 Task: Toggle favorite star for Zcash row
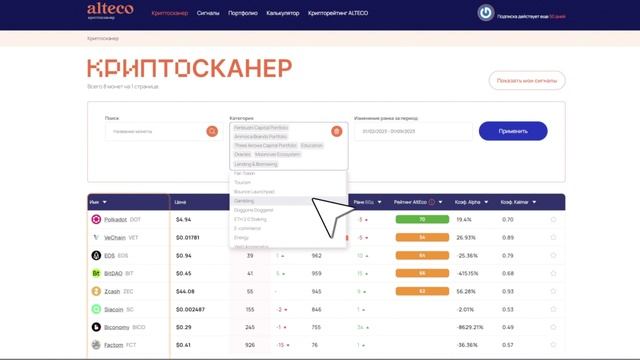coord(553,291)
